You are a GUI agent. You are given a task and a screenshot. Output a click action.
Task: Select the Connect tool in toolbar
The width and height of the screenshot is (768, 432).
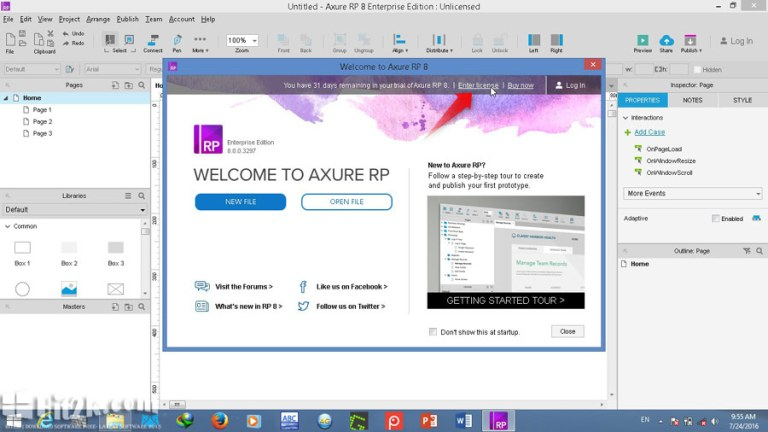(153, 43)
